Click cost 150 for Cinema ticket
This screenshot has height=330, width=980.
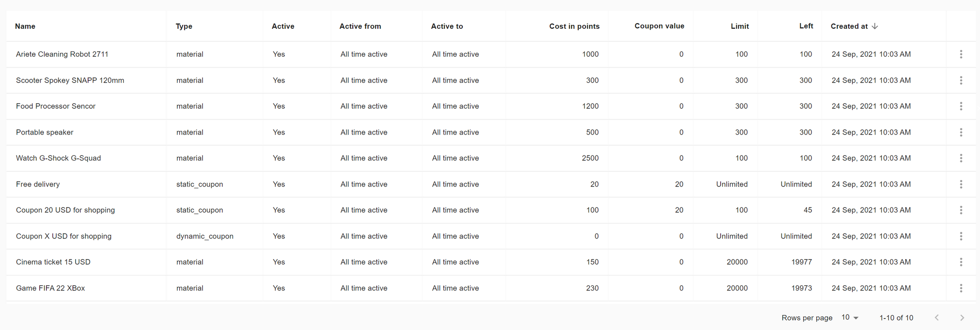pyautogui.click(x=592, y=262)
